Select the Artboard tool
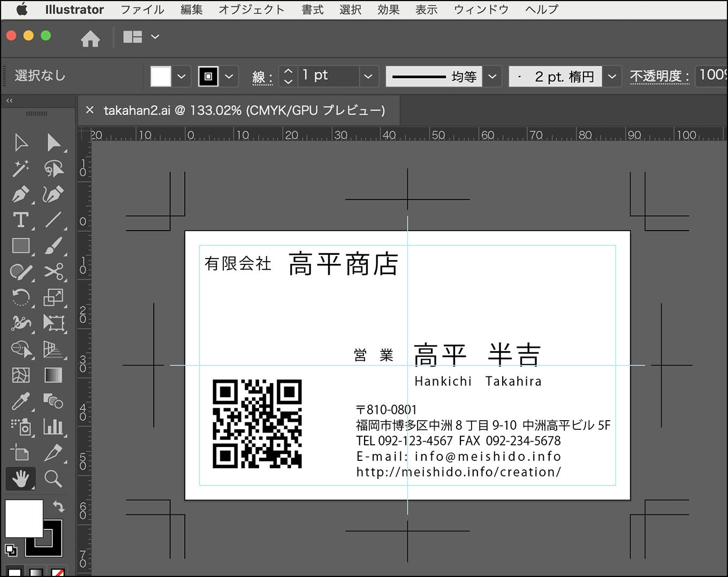This screenshot has height=577, width=728. 21,453
